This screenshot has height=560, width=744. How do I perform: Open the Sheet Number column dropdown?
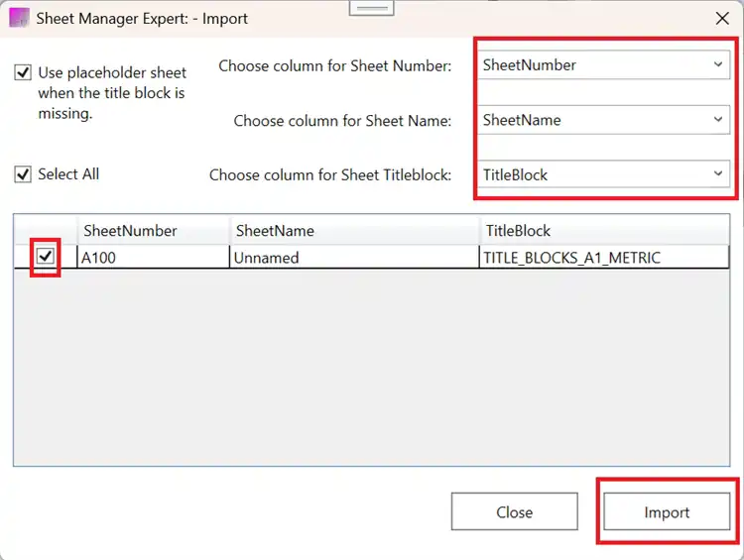(x=605, y=65)
